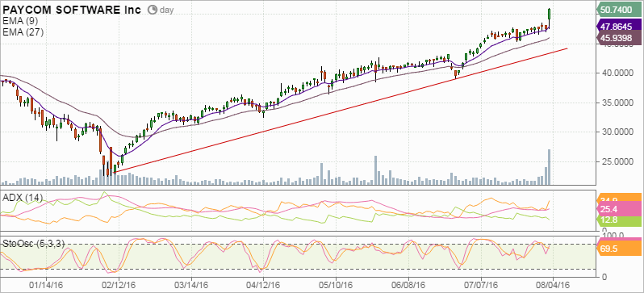This screenshot has width=644, height=293.
Task: Select the PAYCOM SOFTWARE Inc title
Action: pos(72,10)
